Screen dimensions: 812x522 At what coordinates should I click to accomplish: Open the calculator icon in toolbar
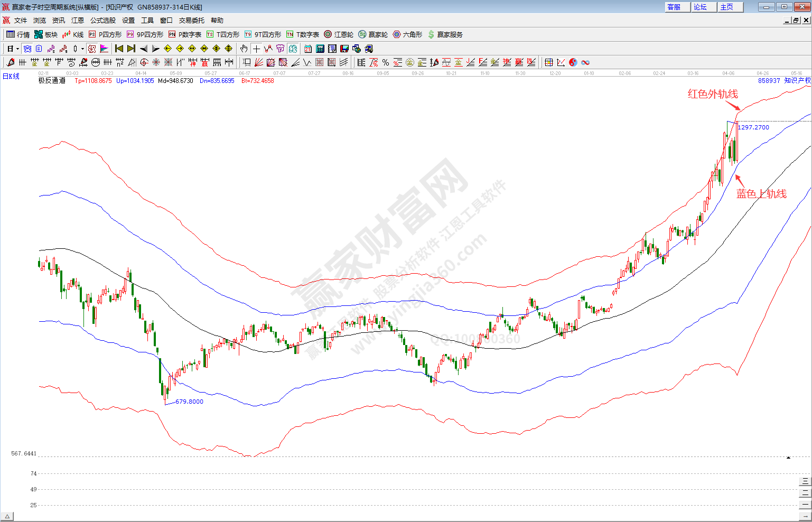(x=320, y=49)
